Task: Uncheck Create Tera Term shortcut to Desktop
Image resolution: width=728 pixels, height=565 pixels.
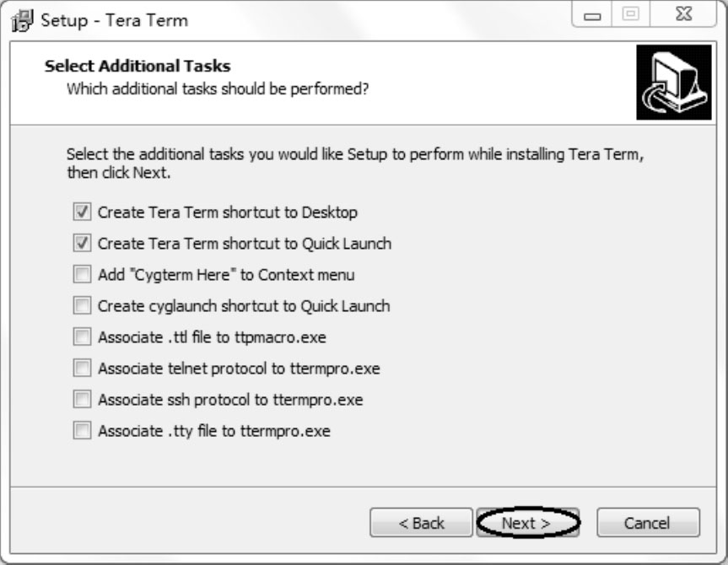Action: coord(82,213)
